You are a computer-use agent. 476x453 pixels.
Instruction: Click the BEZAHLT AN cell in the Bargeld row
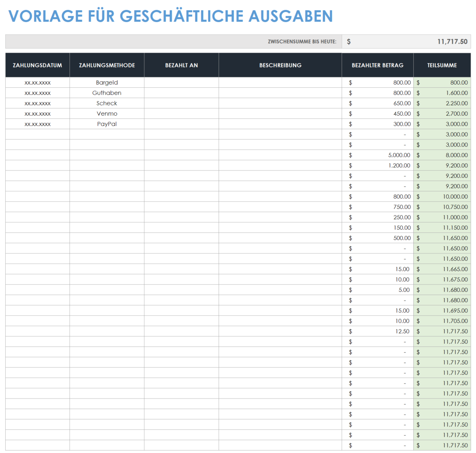[x=181, y=82]
